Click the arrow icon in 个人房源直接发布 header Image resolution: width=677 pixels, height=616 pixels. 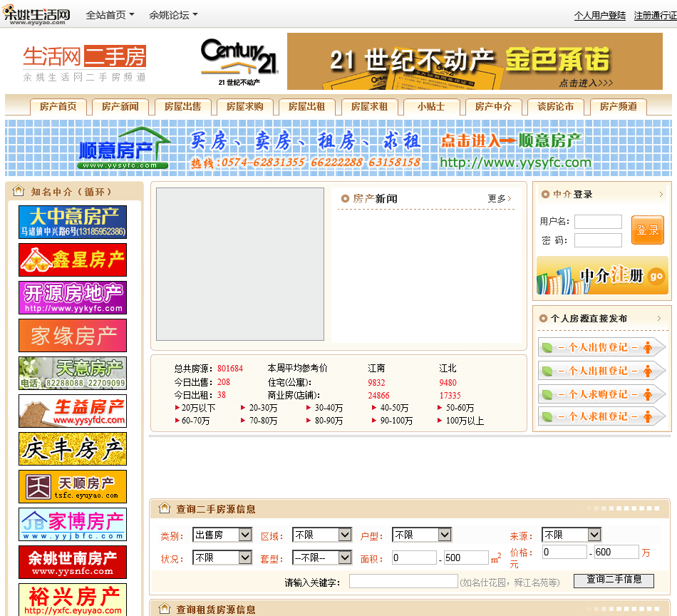click(x=659, y=319)
